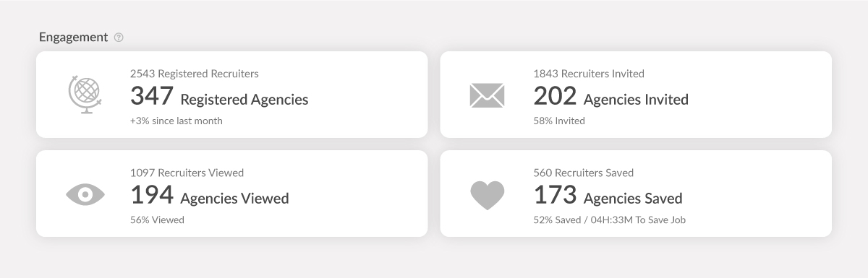Click the 1097 Recruiters Viewed text
This screenshot has height=278, width=868.
187,173
